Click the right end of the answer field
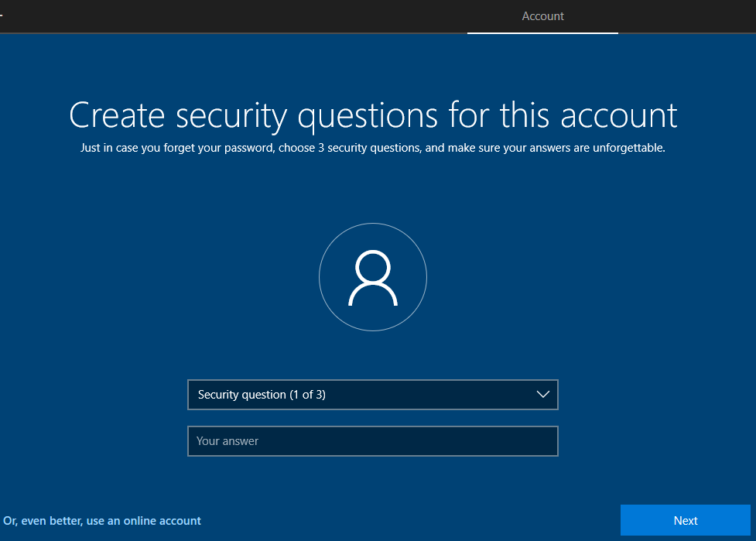This screenshot has height=541, width=756. tap(542, 441)
